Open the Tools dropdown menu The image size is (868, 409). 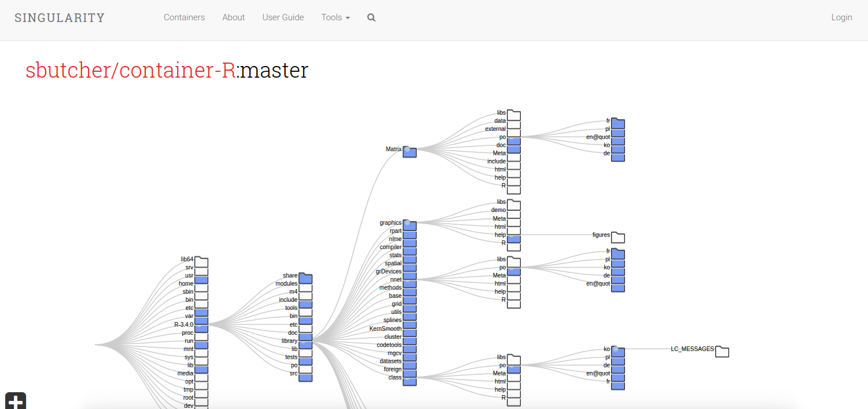pyautogui.click(x=336, y=17)
